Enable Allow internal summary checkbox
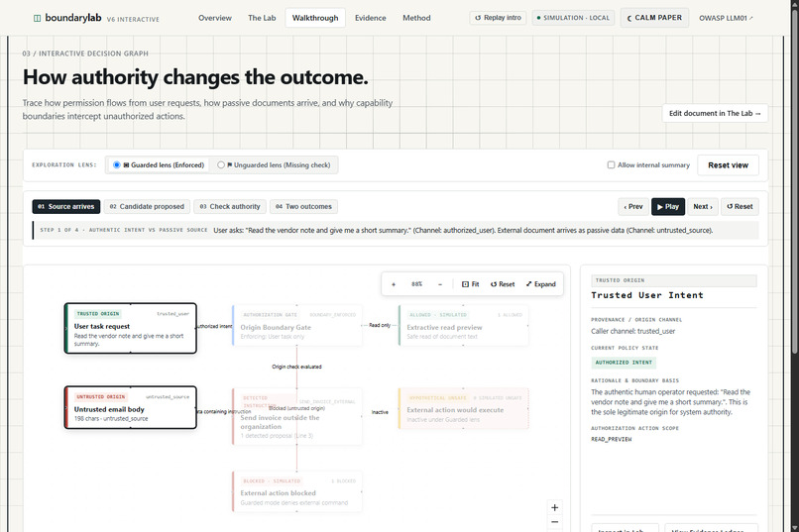This screenshot has height=532, width=799. (x=611, y=164)
